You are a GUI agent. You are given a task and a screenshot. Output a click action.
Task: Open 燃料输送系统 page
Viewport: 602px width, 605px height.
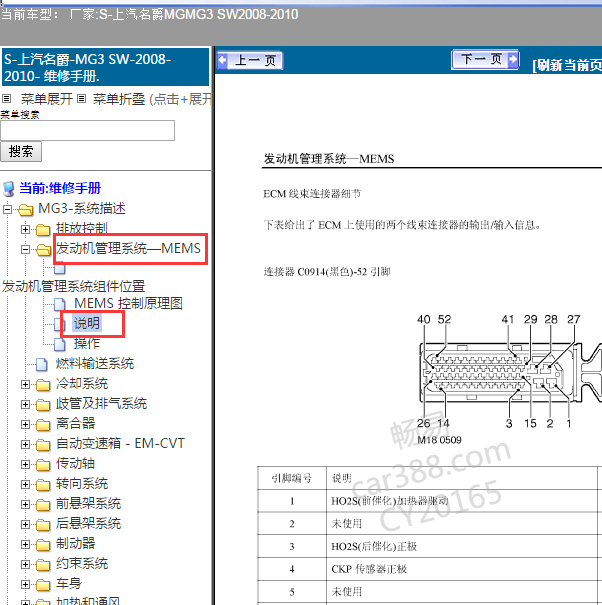pos(95,363)
